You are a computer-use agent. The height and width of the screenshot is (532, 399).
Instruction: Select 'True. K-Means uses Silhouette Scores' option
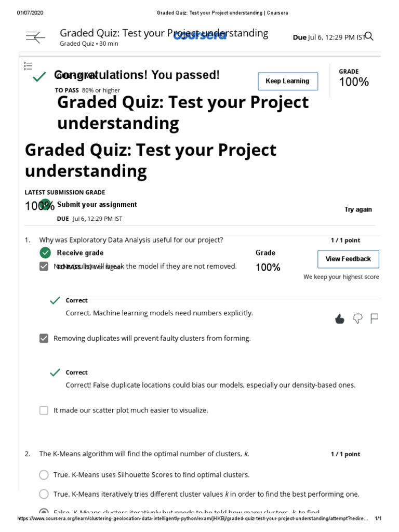click(x=44, y=475)
